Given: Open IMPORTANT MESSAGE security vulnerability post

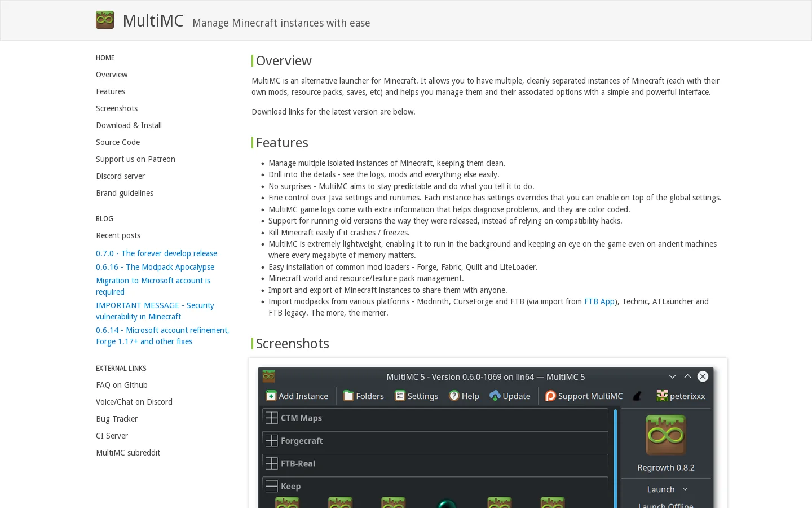Looking at the screenshot, I should (155, 311).
